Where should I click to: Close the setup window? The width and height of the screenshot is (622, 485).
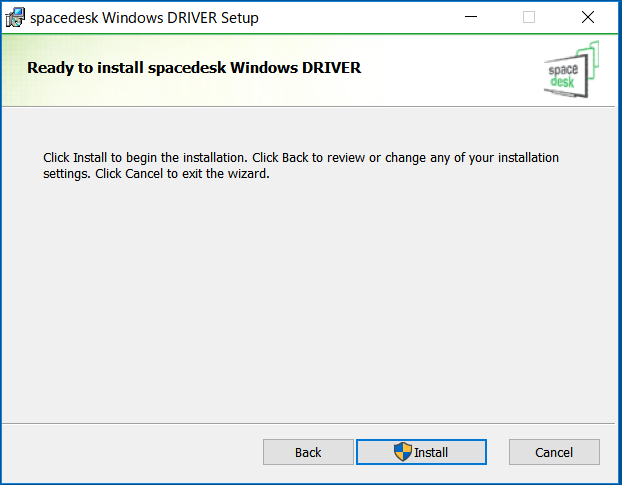tap(588, 17)
